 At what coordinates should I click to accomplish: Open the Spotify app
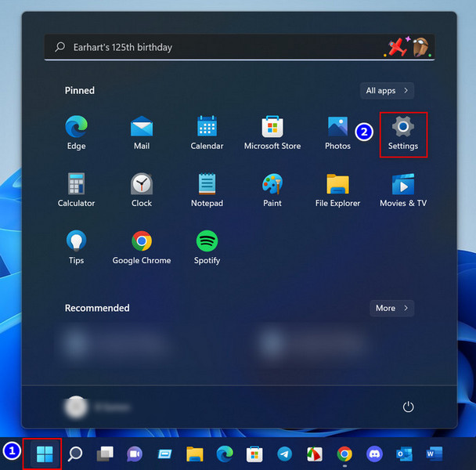coord(207,248)
